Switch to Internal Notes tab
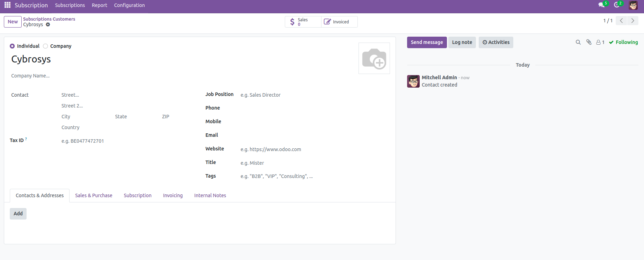 click(x=210, y=195)
